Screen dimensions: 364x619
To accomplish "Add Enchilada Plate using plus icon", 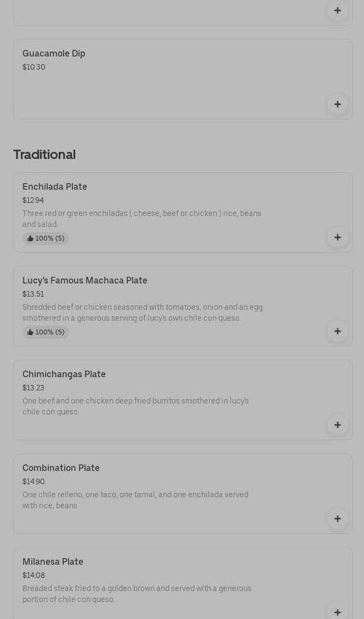I will (338, 237).
